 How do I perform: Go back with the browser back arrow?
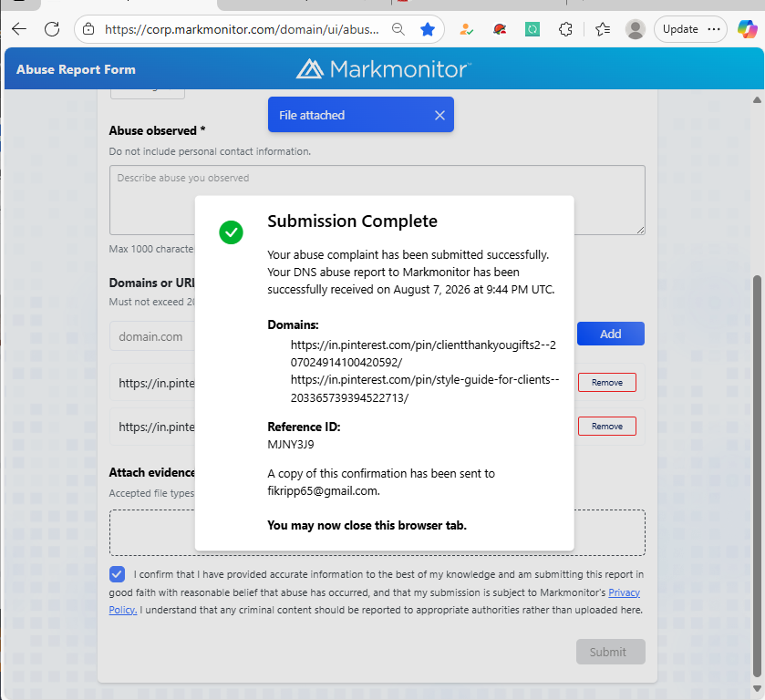pyautogui.click(x=19, y=29)
